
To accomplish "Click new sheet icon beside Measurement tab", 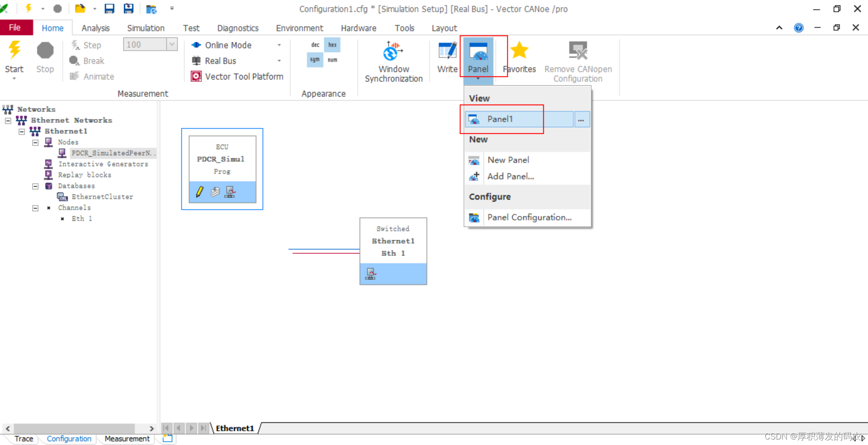I will pyautogui.click(x=168, y=439).
